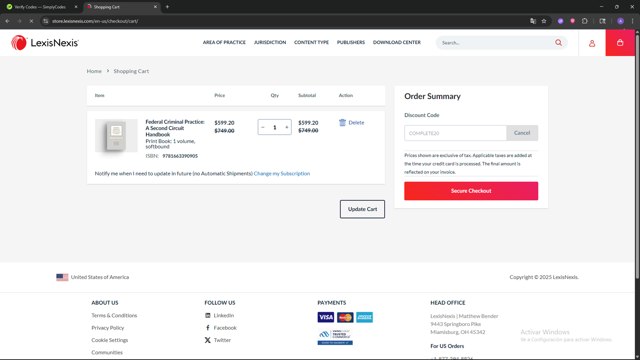Click the LexisNexis logo
This screenshot has width=640, height=360.
point(45,42)
